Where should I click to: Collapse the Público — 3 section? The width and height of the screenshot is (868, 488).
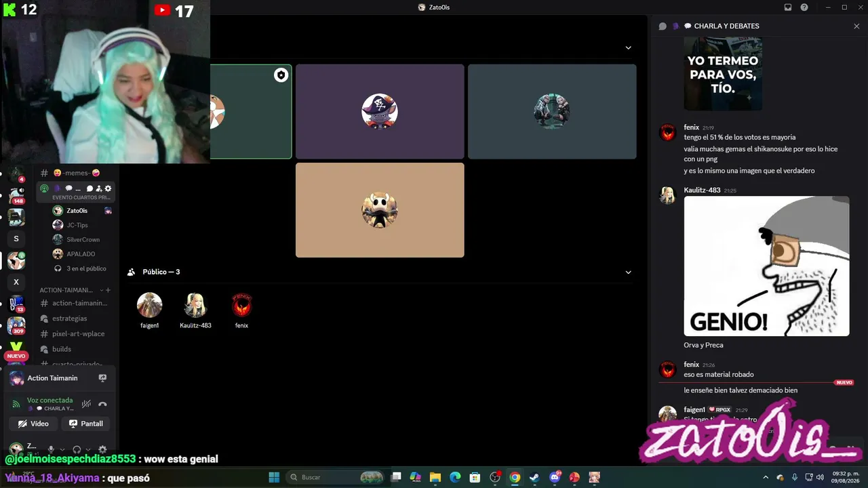[628, 272]
